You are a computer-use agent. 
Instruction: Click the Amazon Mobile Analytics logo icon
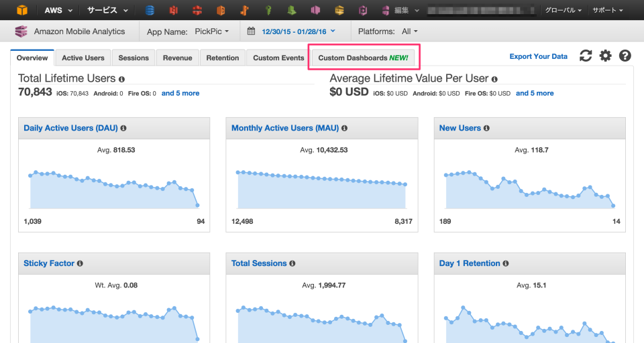click(x=21, y=31)
